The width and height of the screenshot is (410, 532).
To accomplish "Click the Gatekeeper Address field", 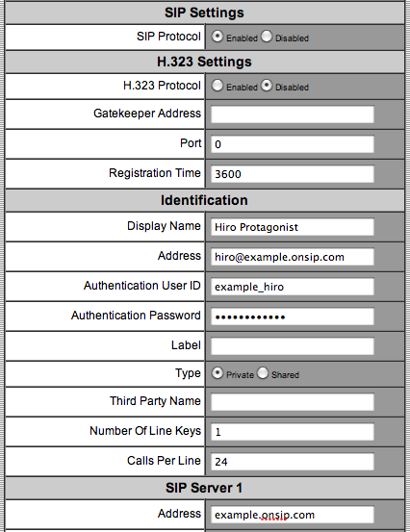I will 293,114.
